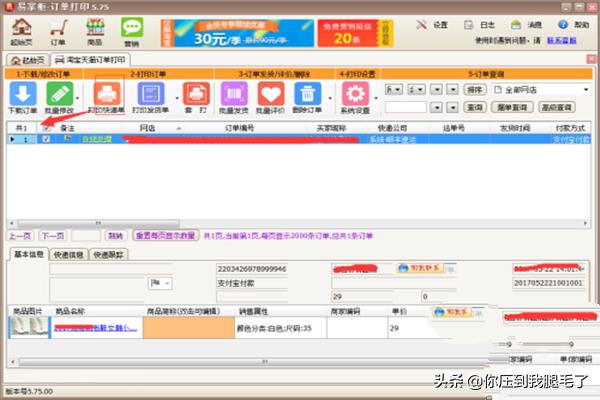The image size is (600, 400).
Task: Click the 排序 button
Action: point(475,90)
